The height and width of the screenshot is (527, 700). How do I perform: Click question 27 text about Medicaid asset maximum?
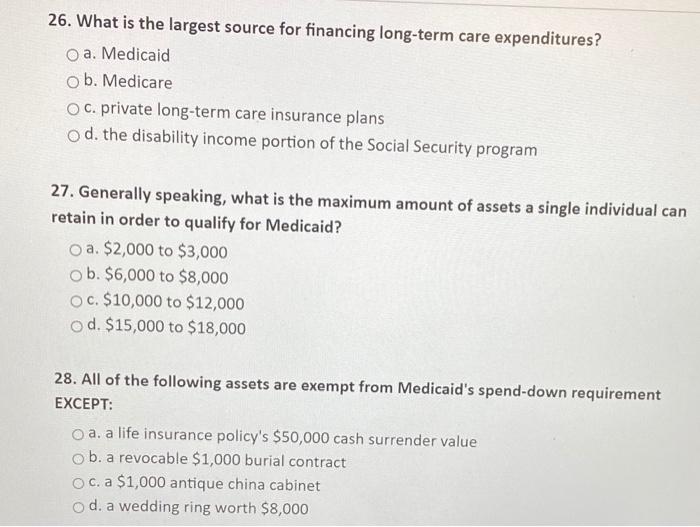tap(369, 210)
